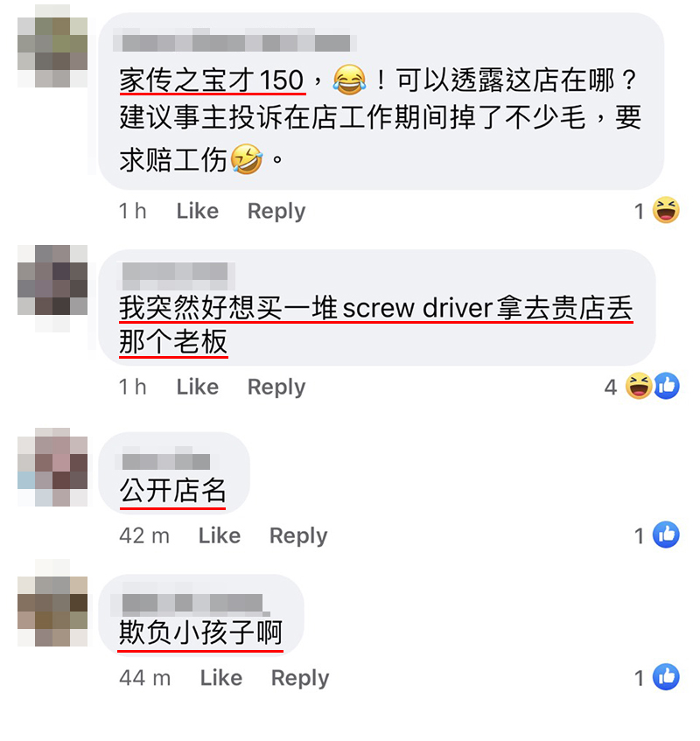Open the Haha reaction on the screw driver comment
Screen dimensions: 700x741
tap(639, 386)
